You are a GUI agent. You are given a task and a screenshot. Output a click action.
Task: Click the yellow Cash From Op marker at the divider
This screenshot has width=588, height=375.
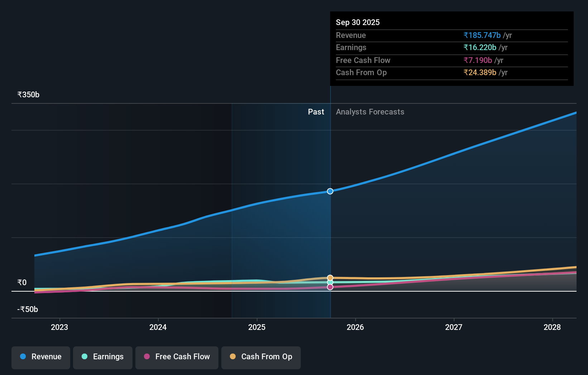[x=330, y=277]
